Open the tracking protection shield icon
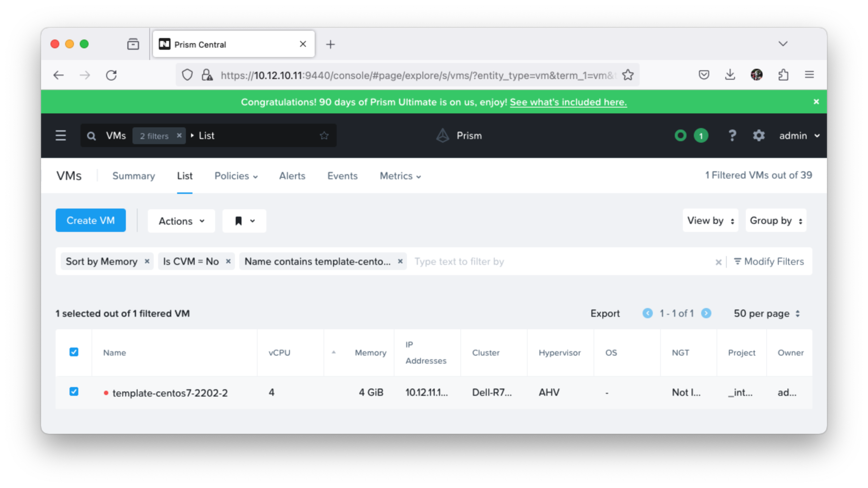 click(x=187, y=75)
